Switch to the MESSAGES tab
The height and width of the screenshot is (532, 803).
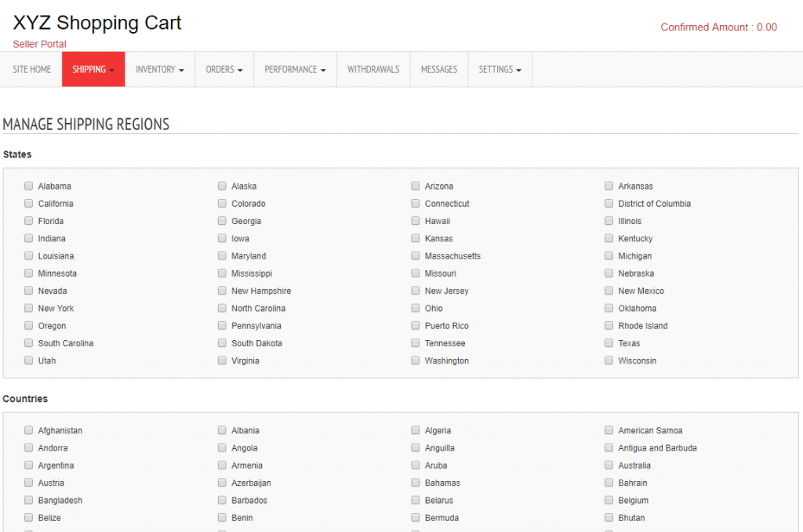click(438, 69)
